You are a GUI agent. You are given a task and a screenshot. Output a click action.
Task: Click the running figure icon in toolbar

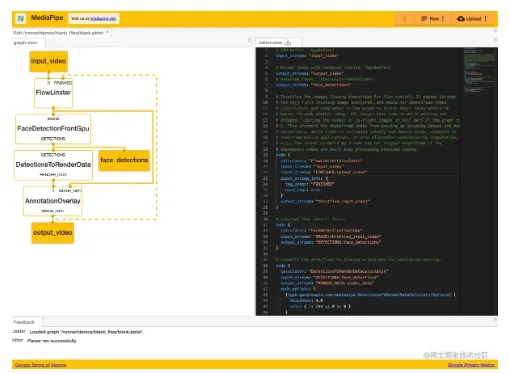pyautogui.click(x=405, y=19)
